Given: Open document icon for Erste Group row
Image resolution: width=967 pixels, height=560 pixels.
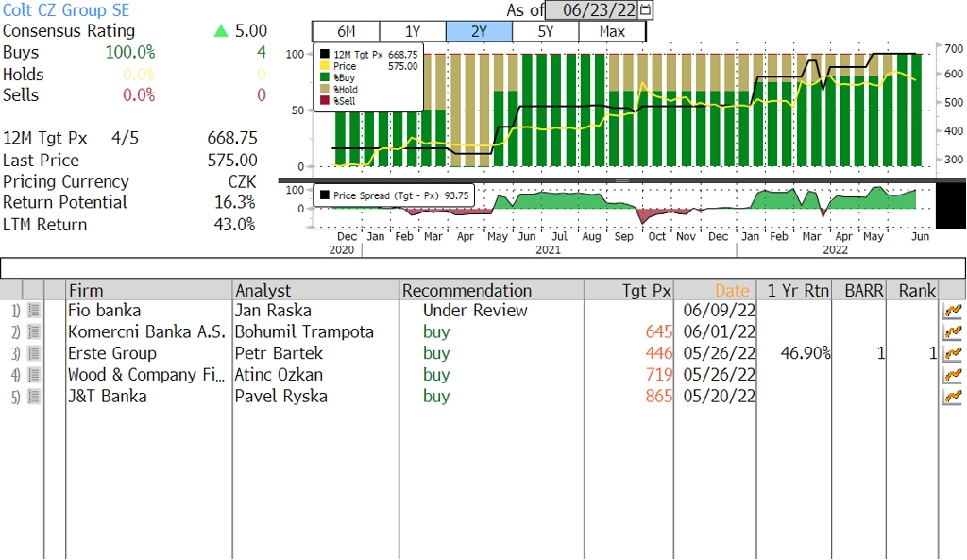Looking at the screenshot, I should (34, 353).
